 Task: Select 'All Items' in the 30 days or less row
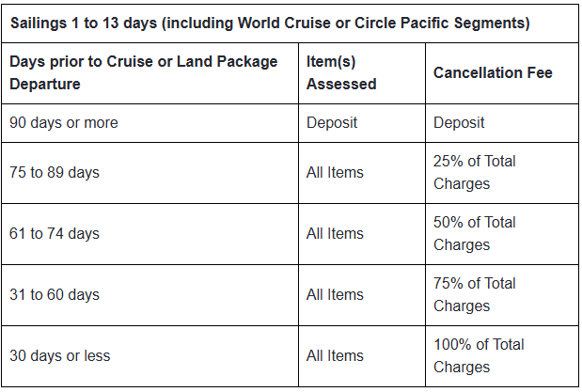point(335,355)
